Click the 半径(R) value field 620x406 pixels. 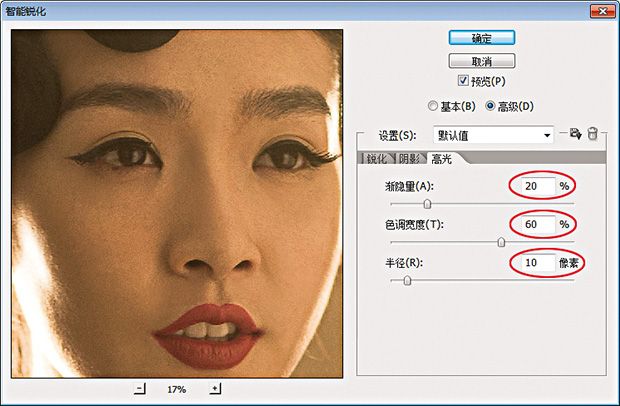538,262
